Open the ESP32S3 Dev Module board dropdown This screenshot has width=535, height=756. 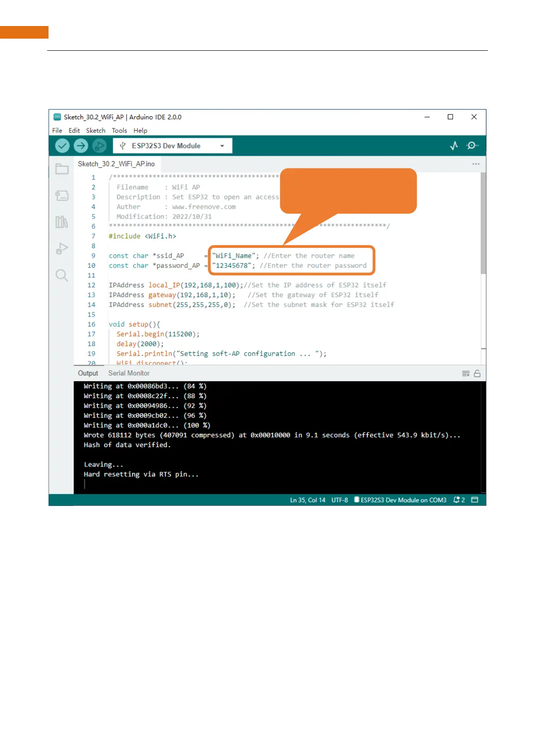[x=172, y=145]
